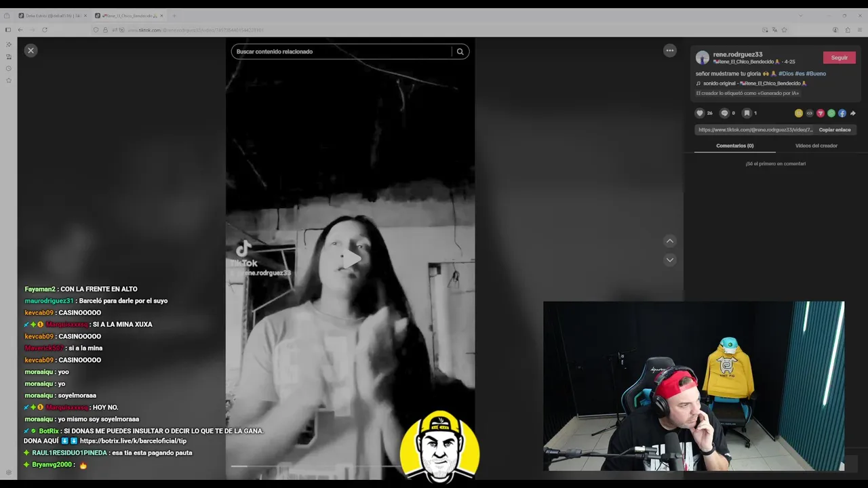
Task: Close the 'Rene_El_Chico_Bendecido' browser tab
Action: click(161, 16)
